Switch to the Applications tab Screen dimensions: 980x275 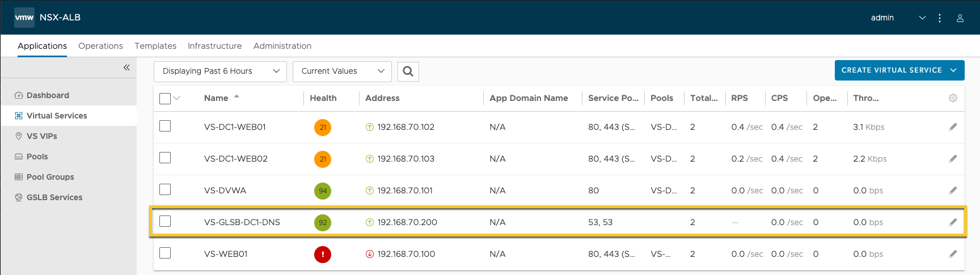(42, 46)
